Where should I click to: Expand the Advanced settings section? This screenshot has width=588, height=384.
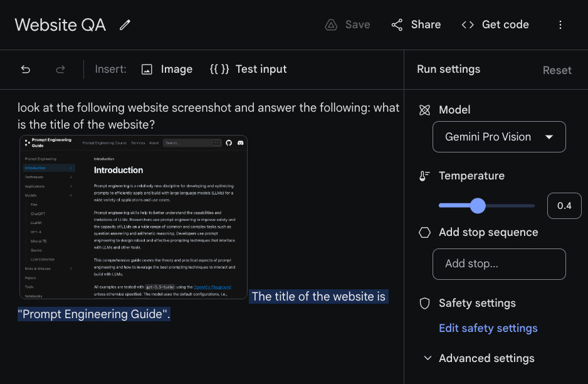pos(480,358)
